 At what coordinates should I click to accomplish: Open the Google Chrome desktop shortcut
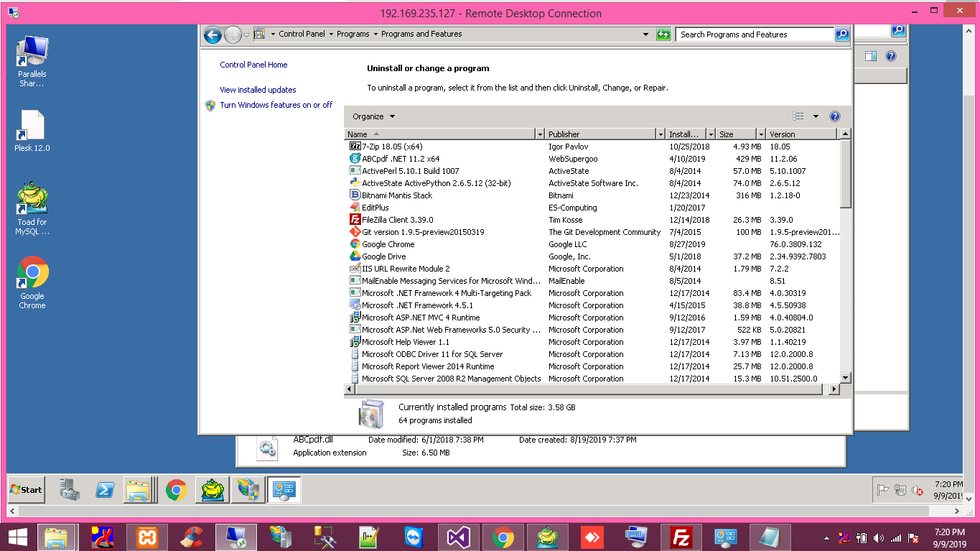coord(32,283)
